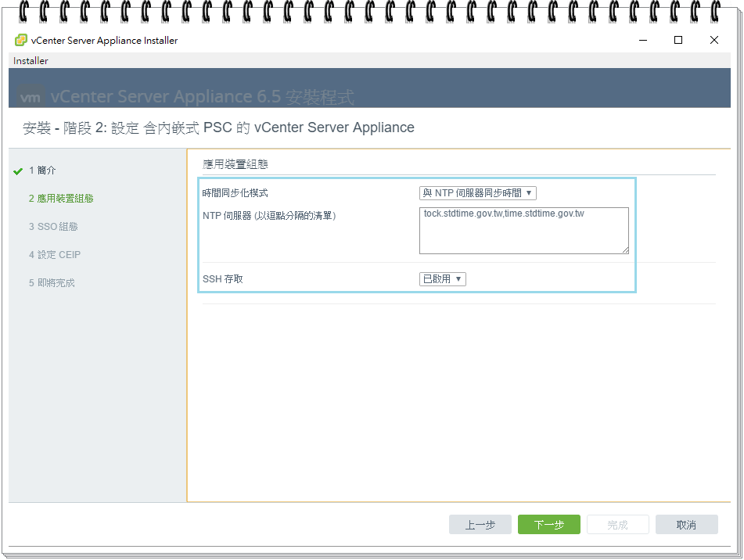Click the 時間同步化模式 label

coord(235,193)
